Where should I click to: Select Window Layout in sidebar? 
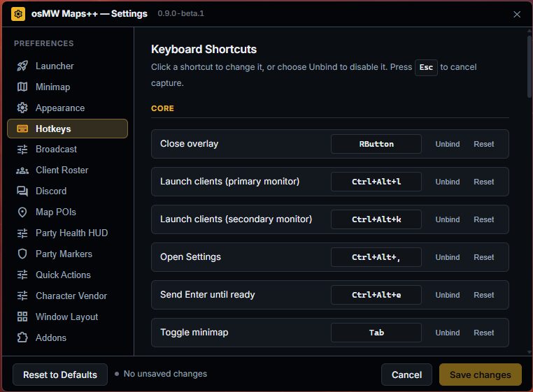coord(67,317)
